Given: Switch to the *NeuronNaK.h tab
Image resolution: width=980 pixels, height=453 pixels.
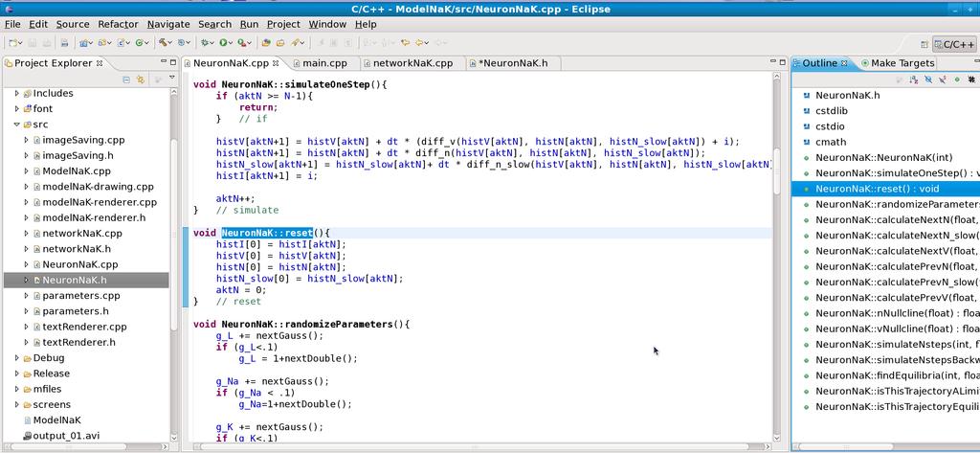Looking at the screenshot, I should (x=513, y=63).
